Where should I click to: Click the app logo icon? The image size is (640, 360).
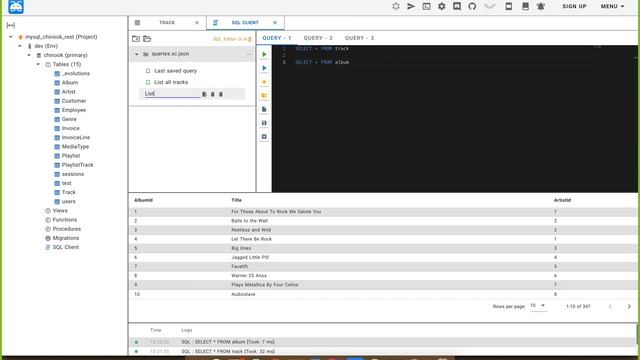click(16, 7)
